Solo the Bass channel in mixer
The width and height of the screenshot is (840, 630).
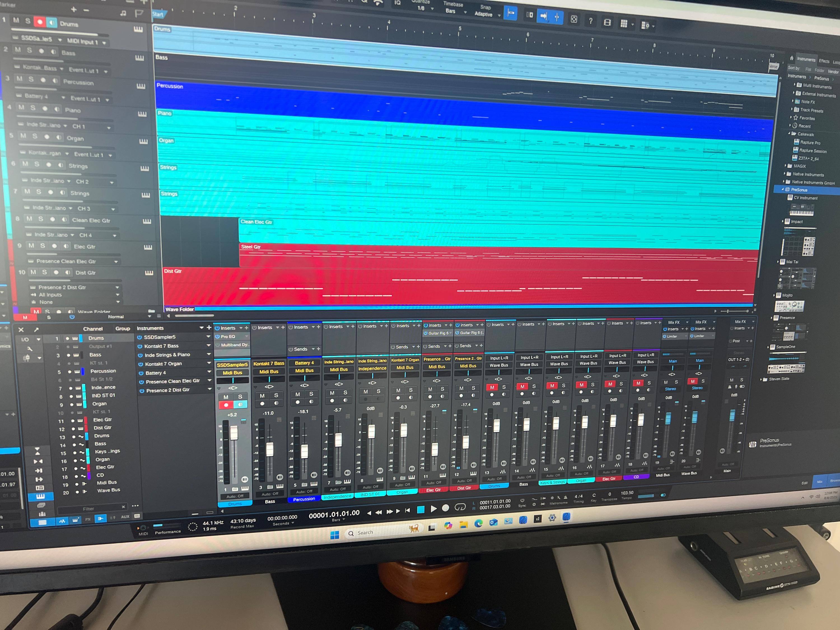click(x=276, y=395)
